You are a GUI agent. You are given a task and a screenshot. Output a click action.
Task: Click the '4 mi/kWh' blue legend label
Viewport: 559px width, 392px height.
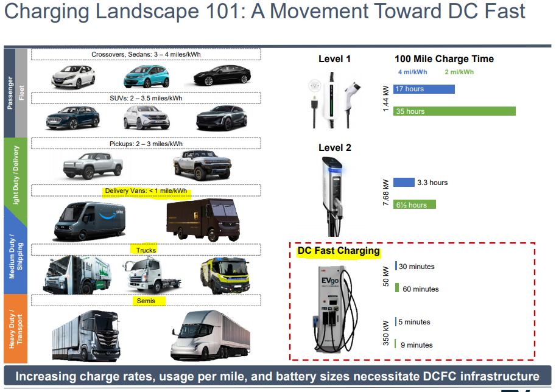412,72
